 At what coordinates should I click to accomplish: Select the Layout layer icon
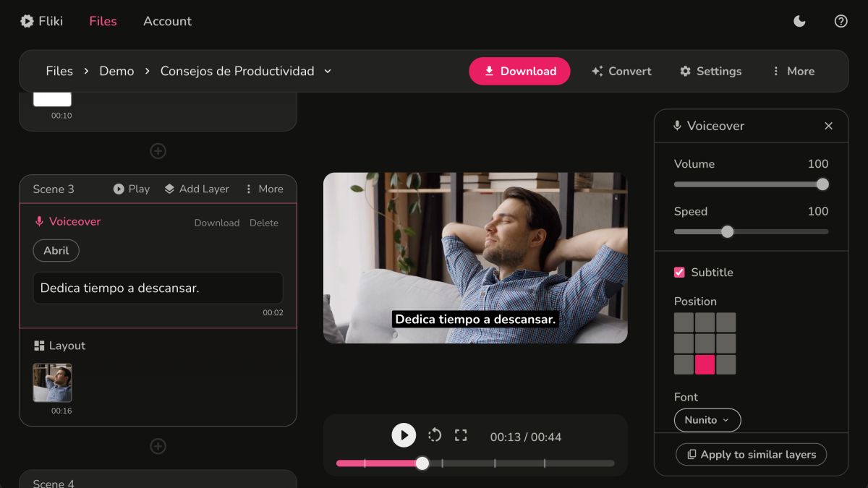(x=39, y=346)
